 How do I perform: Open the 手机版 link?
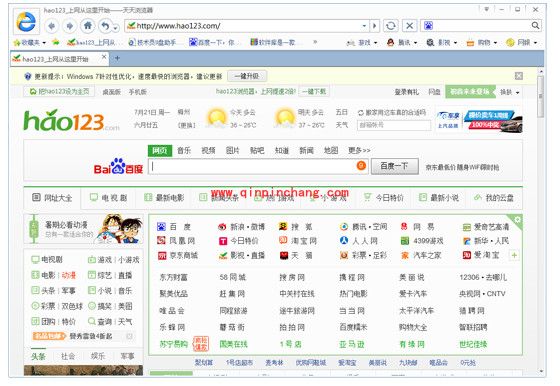(x=138, y=92)
